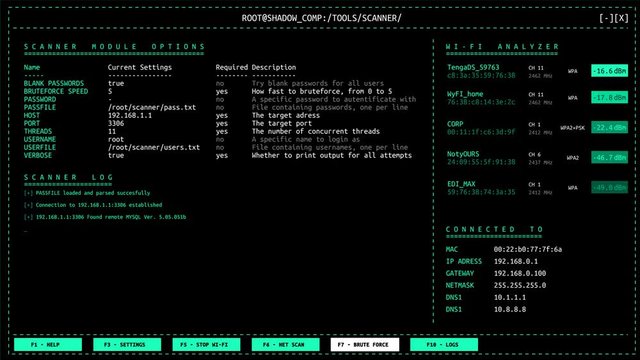The image size is (640, 360).
Task: Click the DNS value 10.8.8.8
Action: [x=510, y=309]
